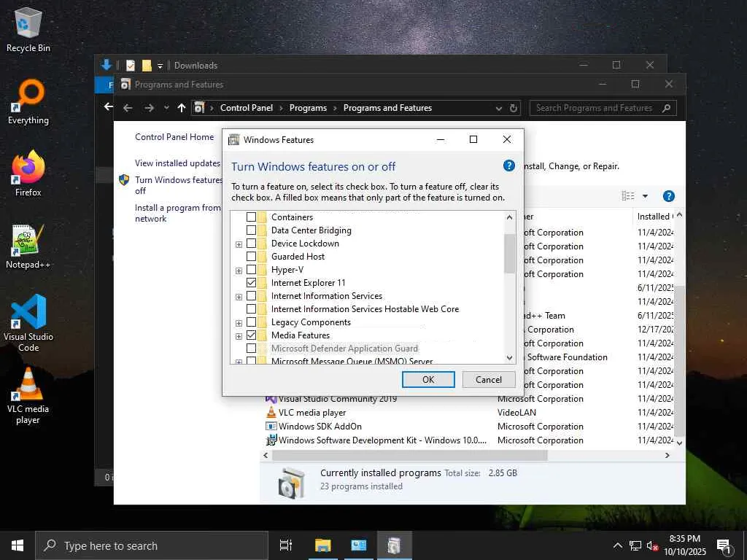The image size is (747, 560).
Task: Open the Recycle Bin desktop icon
Action: (28, 29)
